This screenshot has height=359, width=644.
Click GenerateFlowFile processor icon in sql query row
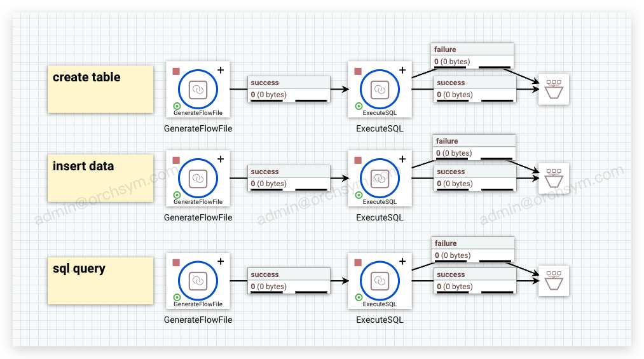tap(198, 281)
